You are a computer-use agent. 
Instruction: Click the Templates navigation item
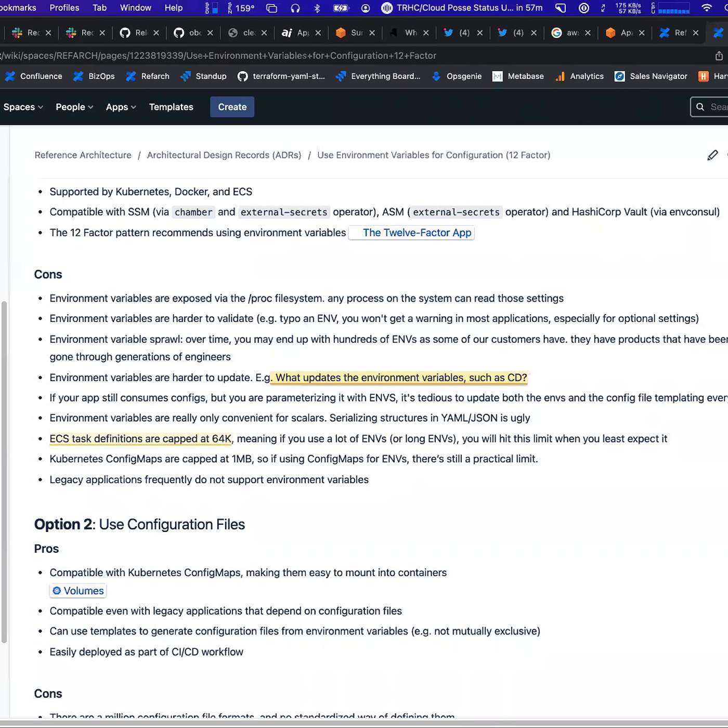pos(171,107)
